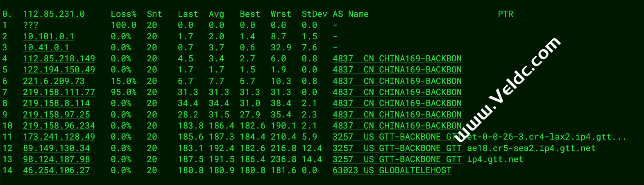The image size is (644, 185).
Task: Select StDev 12.4 on hop 12
Action: click(x=312, y=148)
